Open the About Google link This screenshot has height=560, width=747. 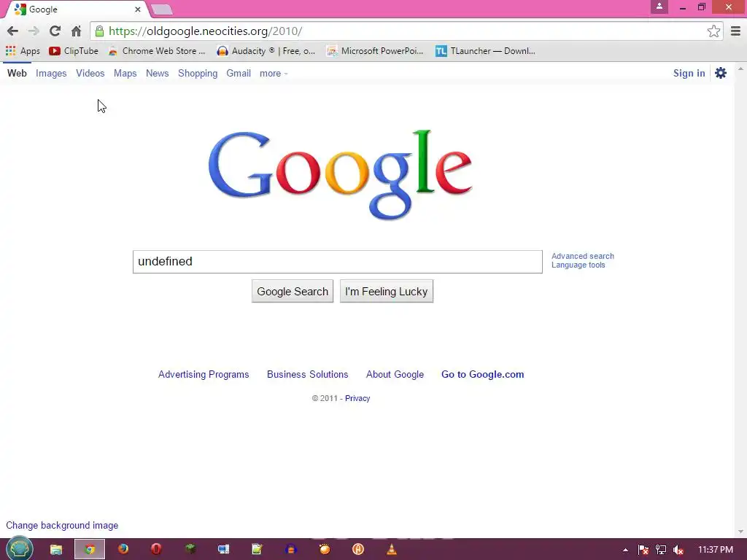395,374
